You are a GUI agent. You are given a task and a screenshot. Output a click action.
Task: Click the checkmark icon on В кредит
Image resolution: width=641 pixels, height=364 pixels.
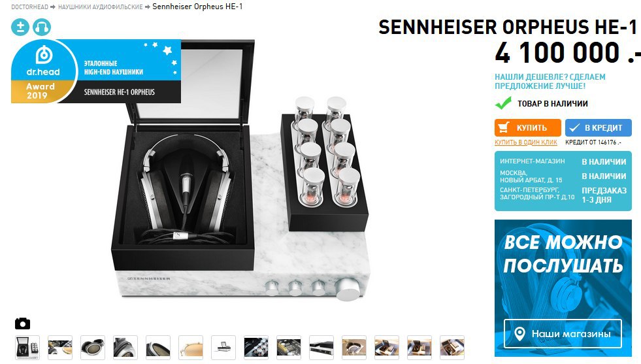click(x=574, y=127)
